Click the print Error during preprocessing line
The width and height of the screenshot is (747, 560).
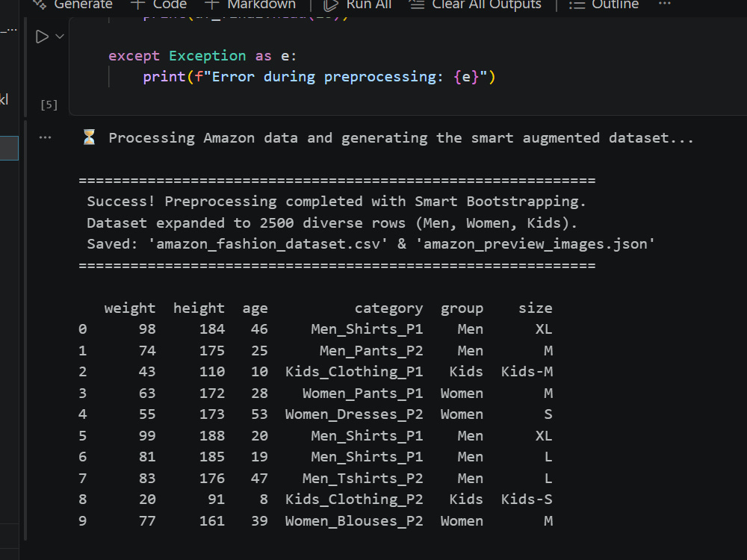[319, 77]
